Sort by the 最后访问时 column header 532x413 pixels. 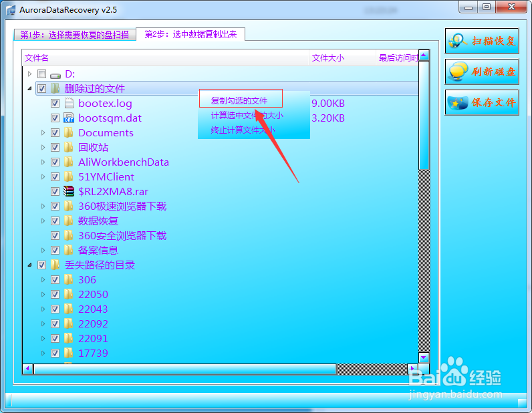[398, 58]
